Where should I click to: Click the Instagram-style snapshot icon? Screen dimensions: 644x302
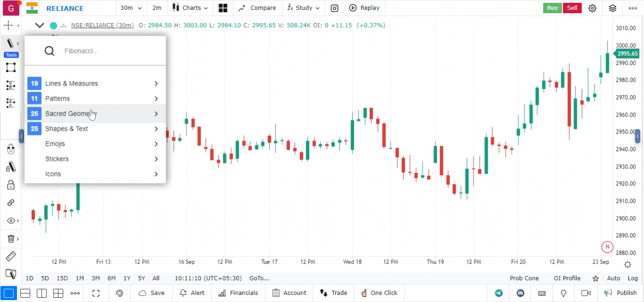click(x=334, y=8)
